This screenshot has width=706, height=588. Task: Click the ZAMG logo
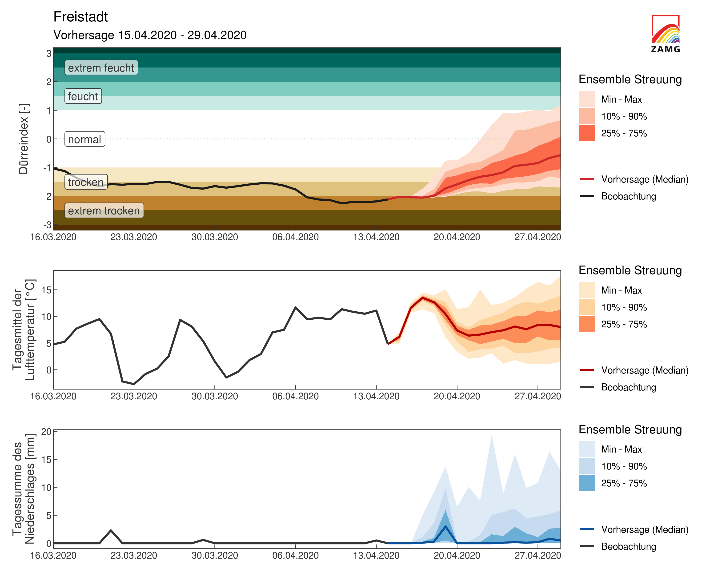[665, 34]
